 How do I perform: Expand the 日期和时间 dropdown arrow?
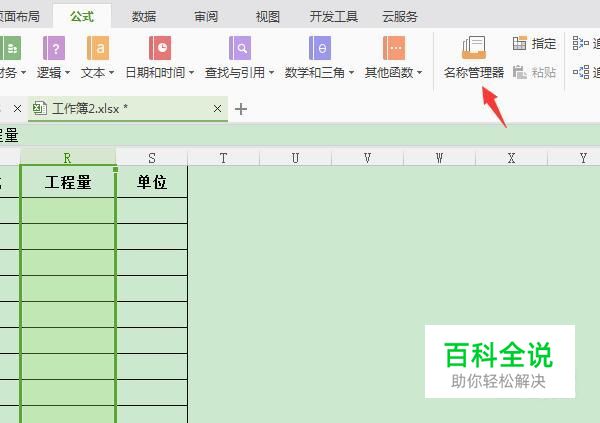click(192, 72)
